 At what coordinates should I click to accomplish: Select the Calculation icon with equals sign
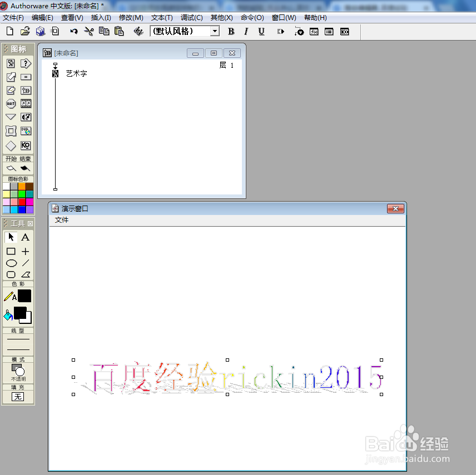click(x=26, y=77)
